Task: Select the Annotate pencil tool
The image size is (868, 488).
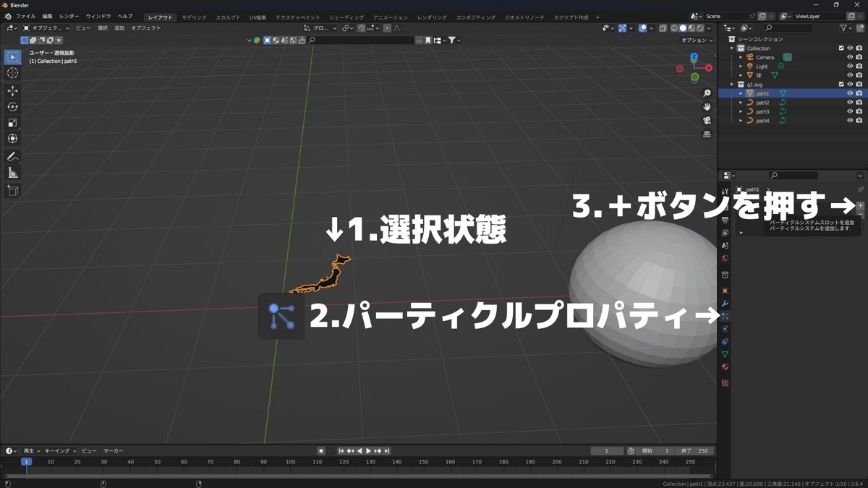Action: click(x=12, y=158)
